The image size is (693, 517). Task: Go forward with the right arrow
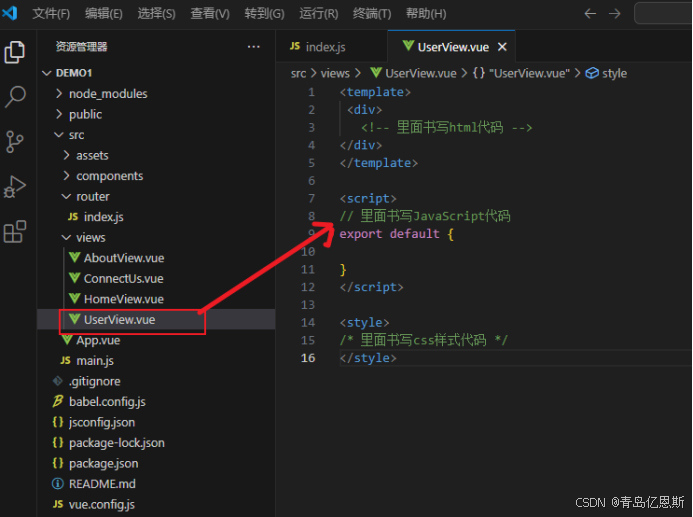coord(614,14)
